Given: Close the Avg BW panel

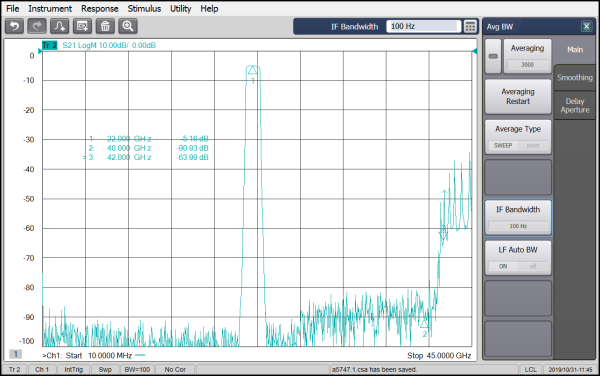Looking at the screenshot, I should (586, 26).
